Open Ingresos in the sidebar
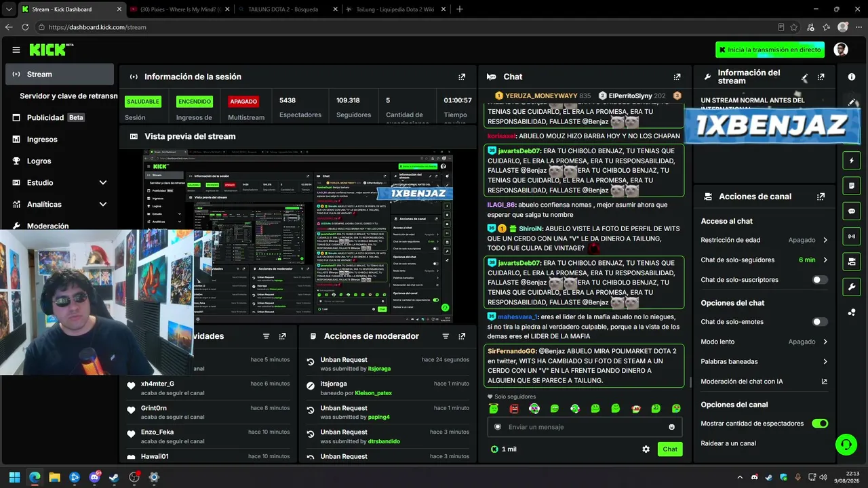This screenshot has height=488, width=868. (60, 139)
